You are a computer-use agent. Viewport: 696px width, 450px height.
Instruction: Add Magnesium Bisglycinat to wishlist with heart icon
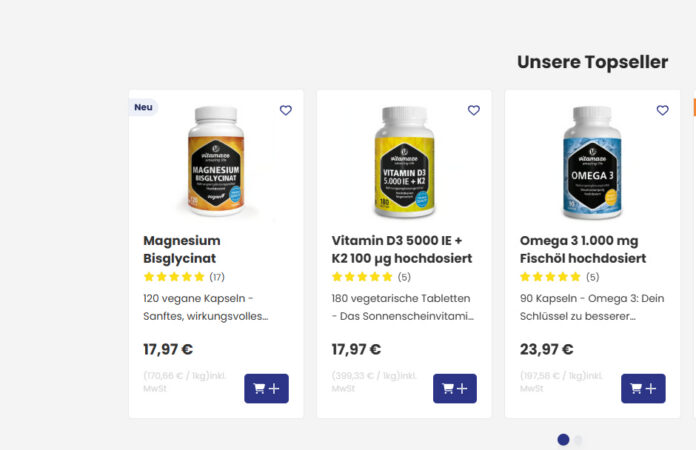point(286,111)
